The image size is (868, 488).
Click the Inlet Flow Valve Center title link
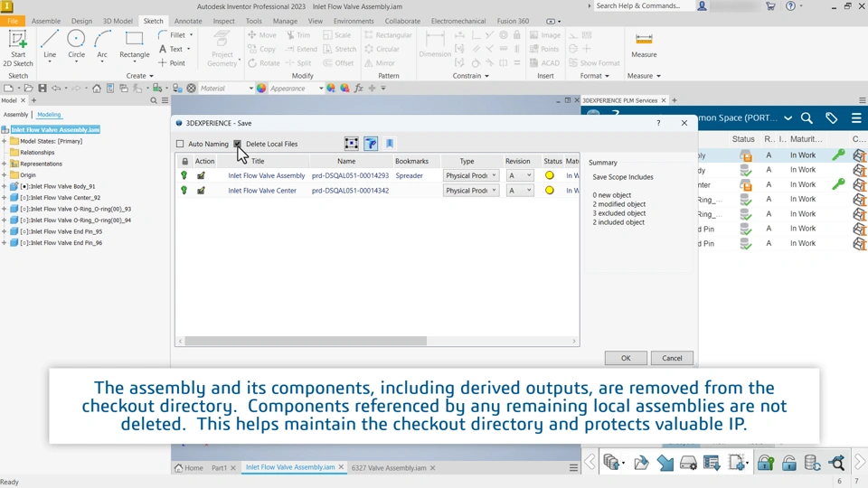262,191
